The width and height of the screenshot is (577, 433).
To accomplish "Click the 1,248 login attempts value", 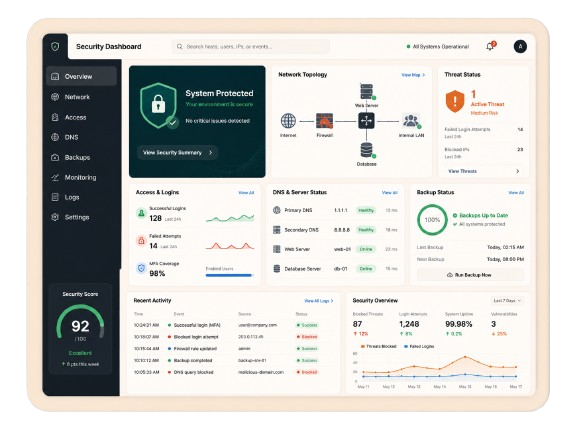I will (x=409, y=324).
